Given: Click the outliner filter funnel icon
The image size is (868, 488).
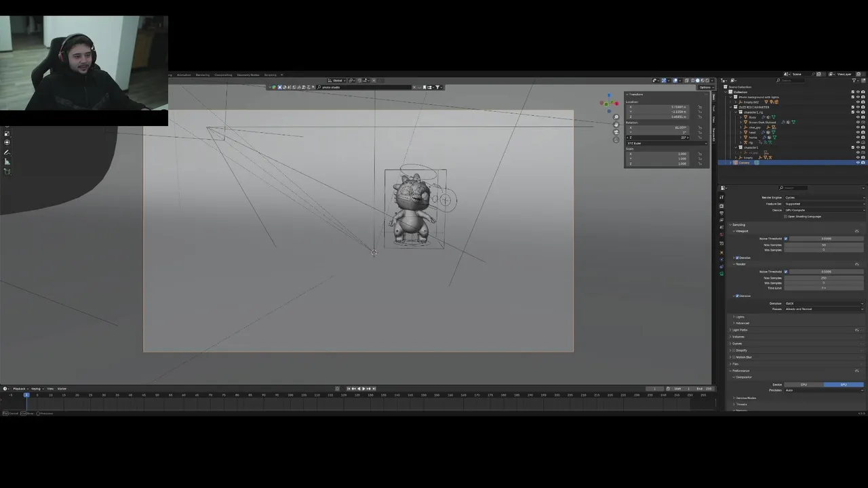Looking at the screenshot, I should coord(854,81).
